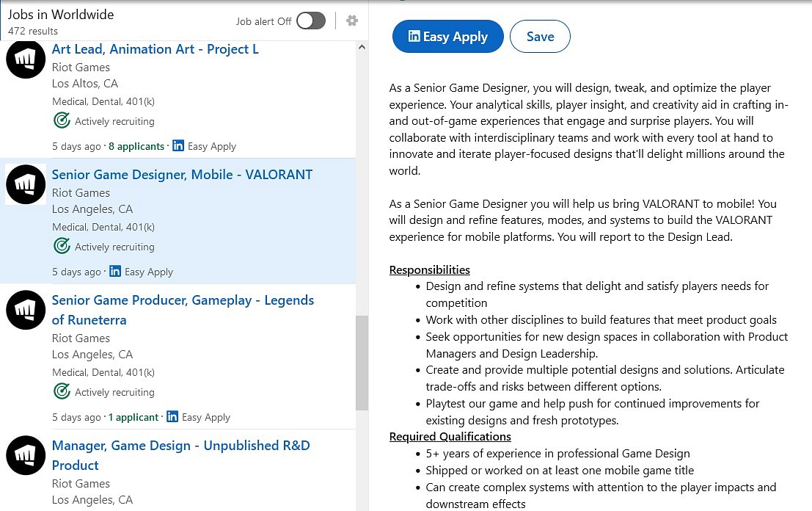Click the job list scroll-up arrow

click(x=362, y=47)
